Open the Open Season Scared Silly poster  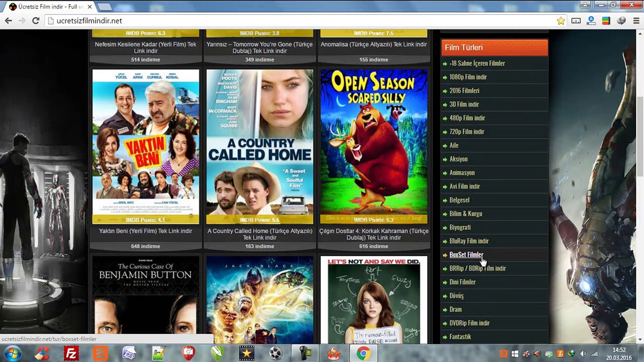tap(374, 146)
